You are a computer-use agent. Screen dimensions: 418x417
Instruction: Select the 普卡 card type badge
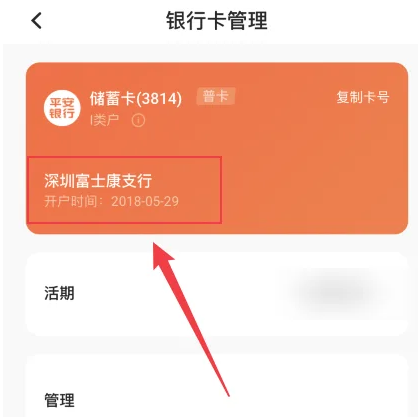(216, 97)
